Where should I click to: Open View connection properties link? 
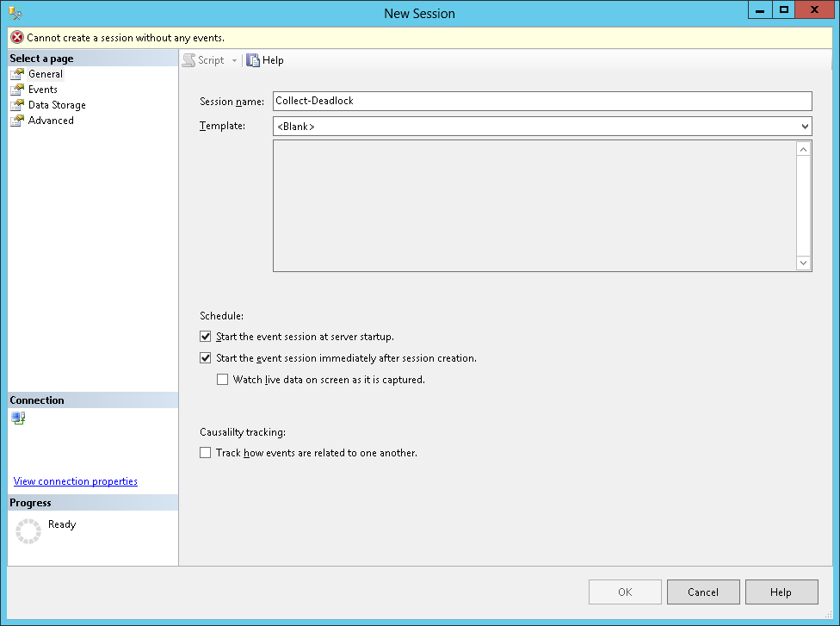click(x=76, y=481)
